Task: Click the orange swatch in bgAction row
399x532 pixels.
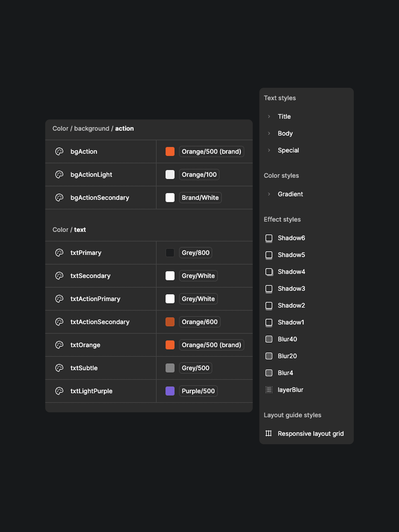Action: 170,152
